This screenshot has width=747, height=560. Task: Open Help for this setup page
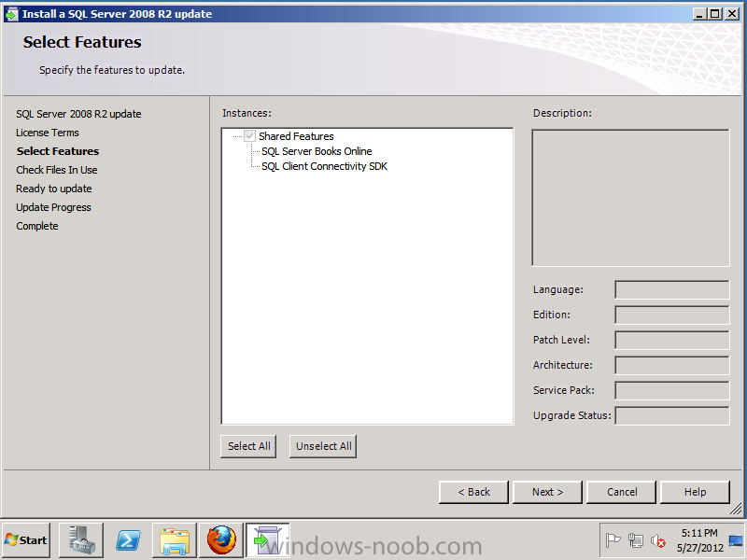point(695,492)
